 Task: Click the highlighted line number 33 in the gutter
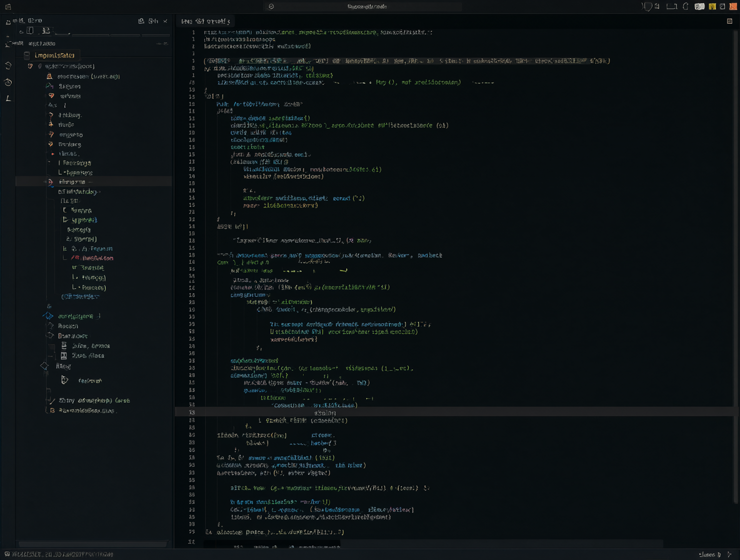(x=192, y=412)
